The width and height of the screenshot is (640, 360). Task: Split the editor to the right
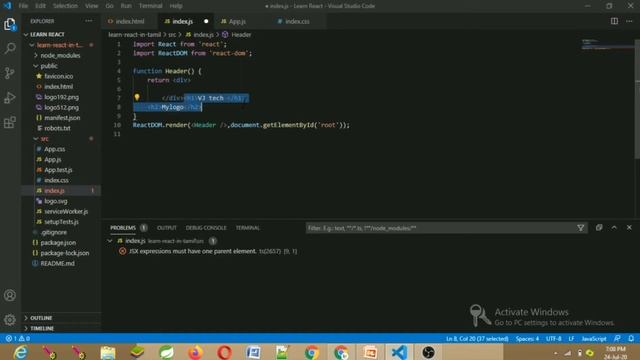pos(614,21)
